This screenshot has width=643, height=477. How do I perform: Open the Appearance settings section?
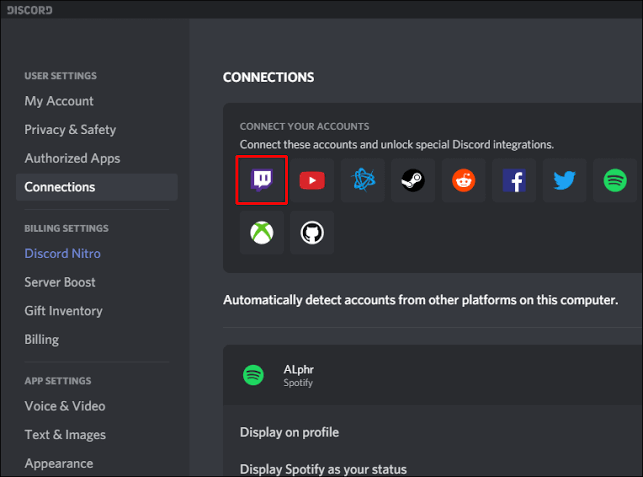pyautogui.click(x=59, y=463)
